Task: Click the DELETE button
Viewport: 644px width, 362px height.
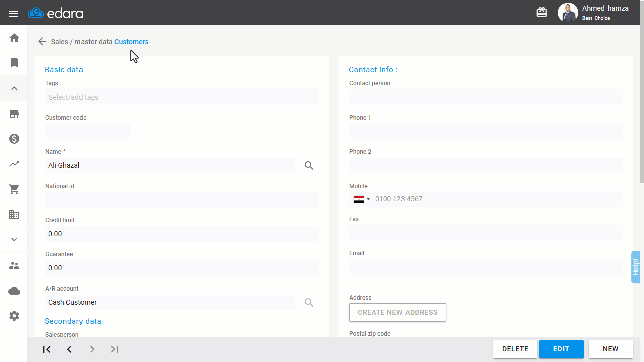Action: tap(515, 349)
